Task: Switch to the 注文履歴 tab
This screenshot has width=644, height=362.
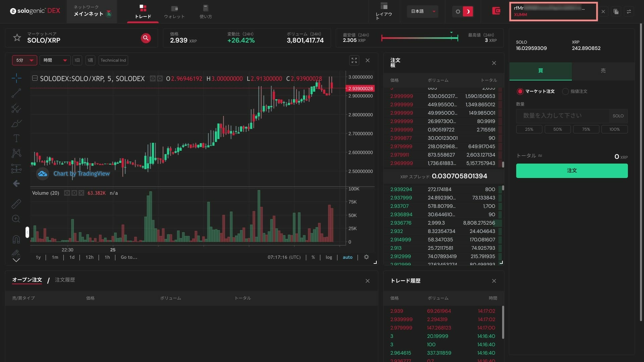Action: 65,280
